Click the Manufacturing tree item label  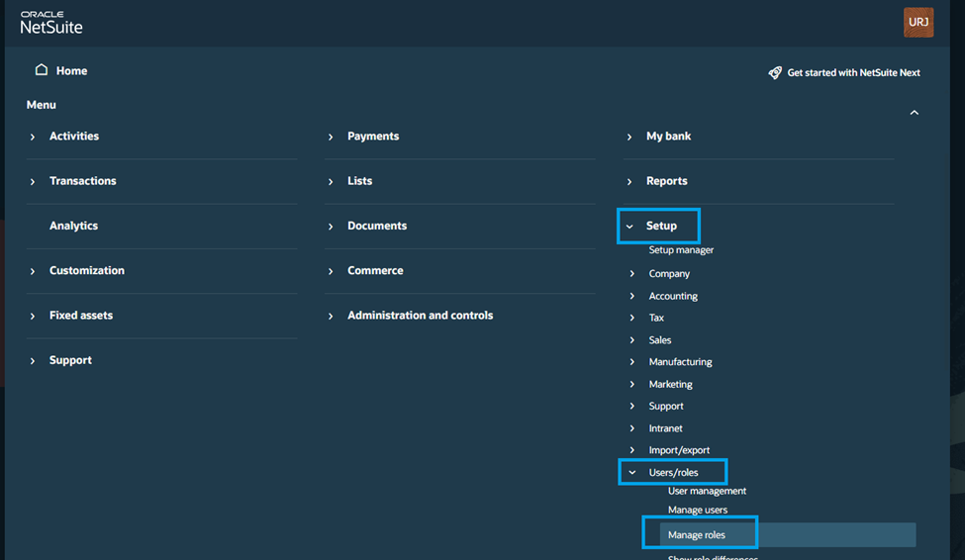(680, 362)
